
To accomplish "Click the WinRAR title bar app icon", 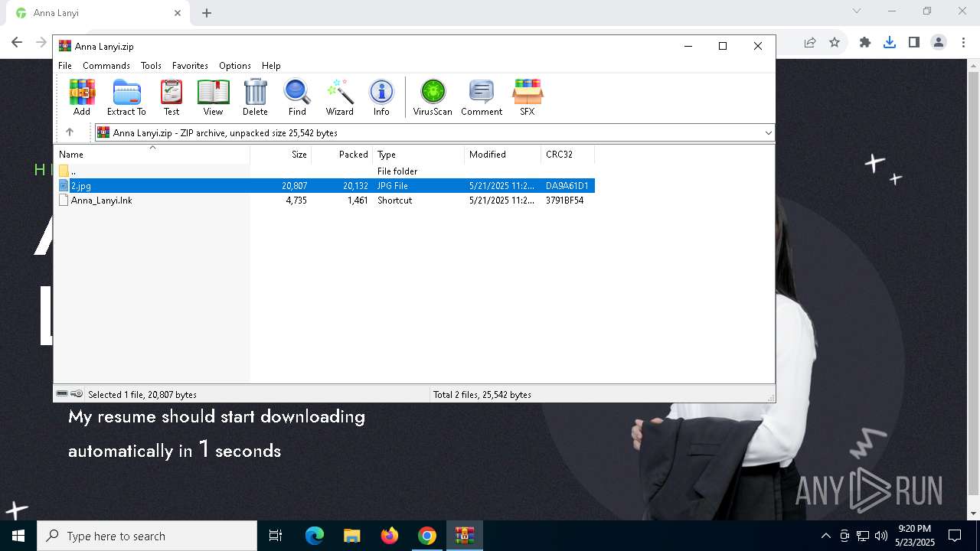I will [65, 46].
